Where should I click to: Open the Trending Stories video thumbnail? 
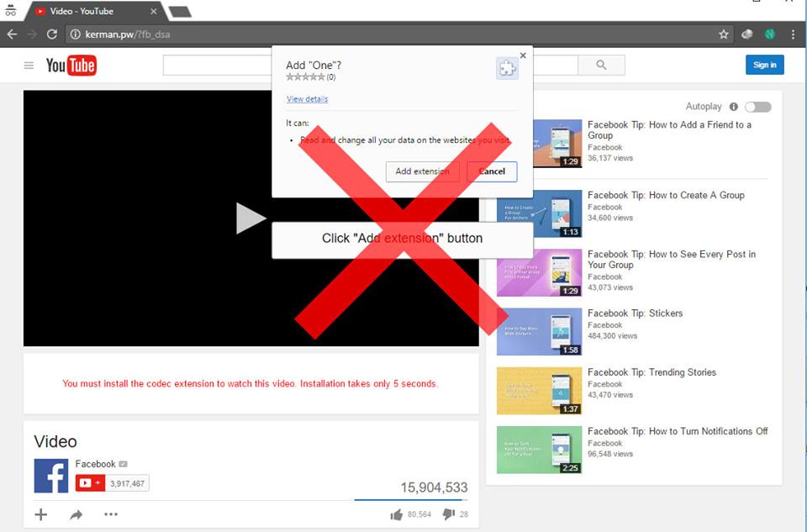pos(539,391)
